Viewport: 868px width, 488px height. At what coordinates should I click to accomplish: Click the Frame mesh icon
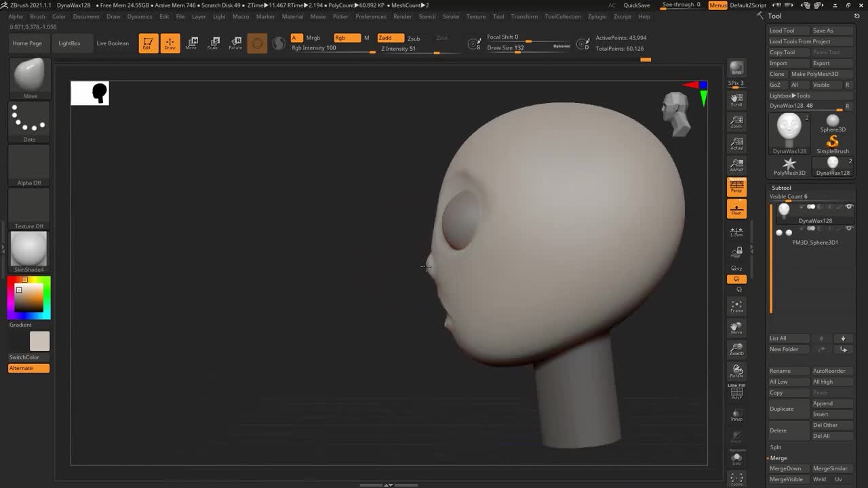click(736, 306)
